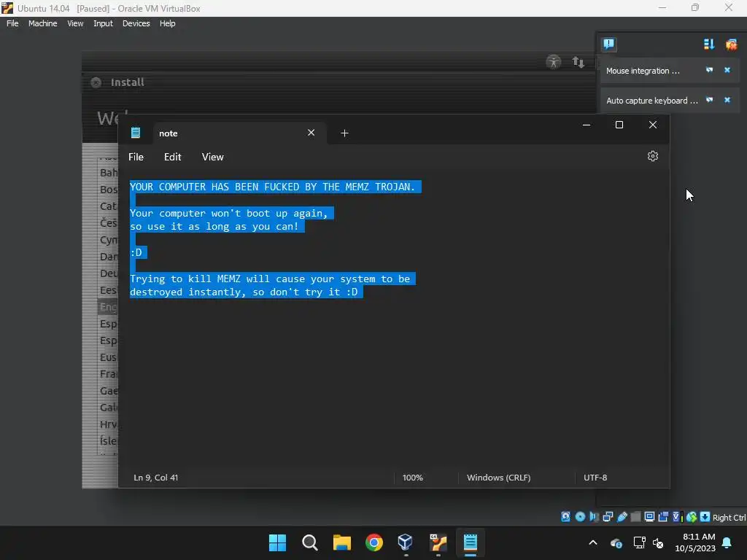
Task: Open Notepad's View menu
Action: click(x=212, y=157)
